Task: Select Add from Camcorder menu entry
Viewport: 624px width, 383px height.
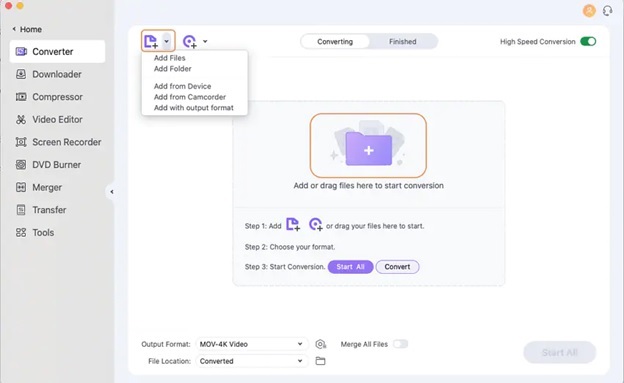Action: 190,97
